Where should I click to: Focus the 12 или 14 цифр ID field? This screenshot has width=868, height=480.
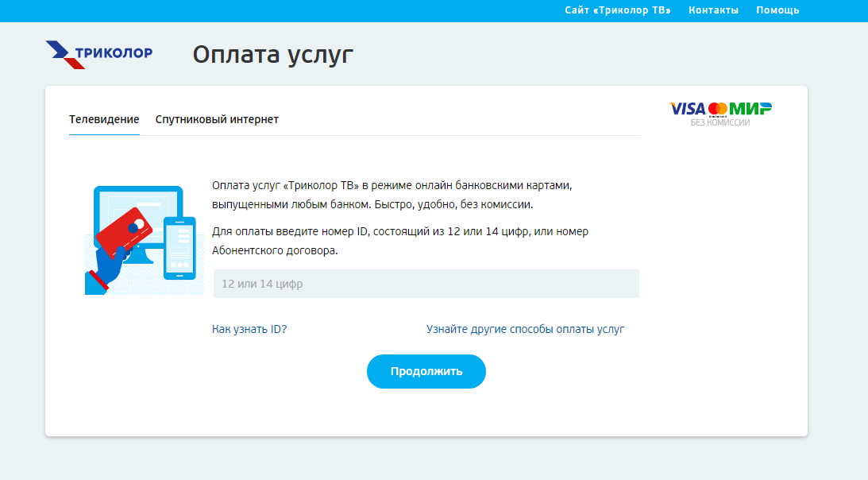pos(426,284)
